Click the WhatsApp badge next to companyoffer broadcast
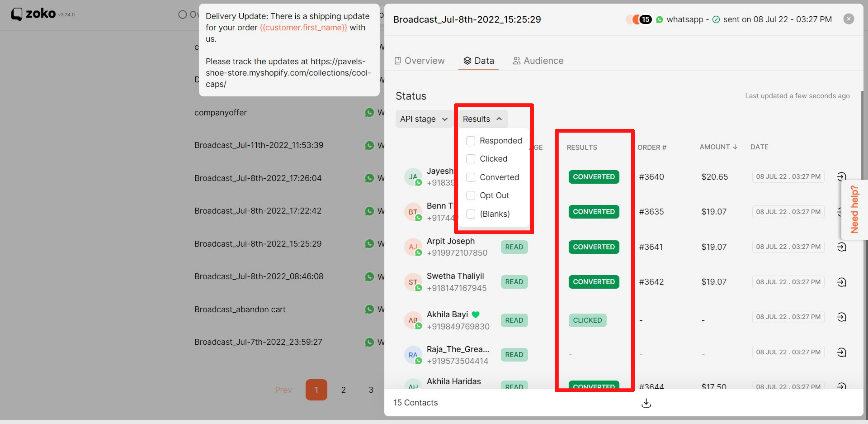 [x=369, y=113]
